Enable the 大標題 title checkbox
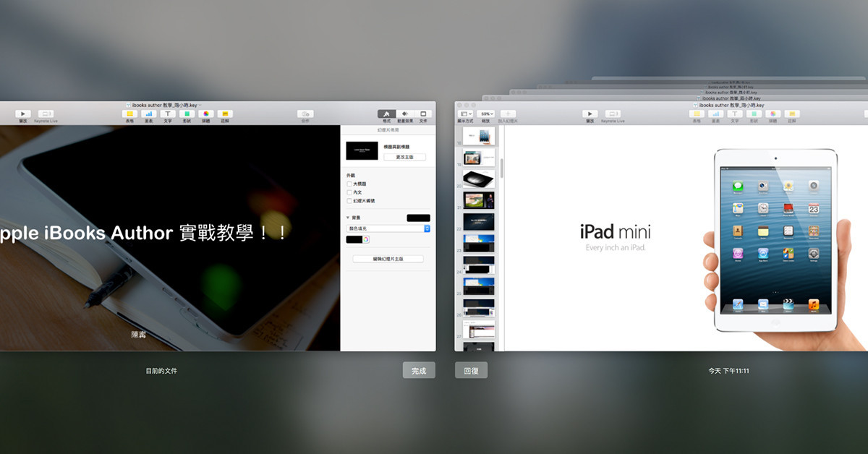Image resolution: width=868 pixels, height=454 pixels. pos(349,184)
